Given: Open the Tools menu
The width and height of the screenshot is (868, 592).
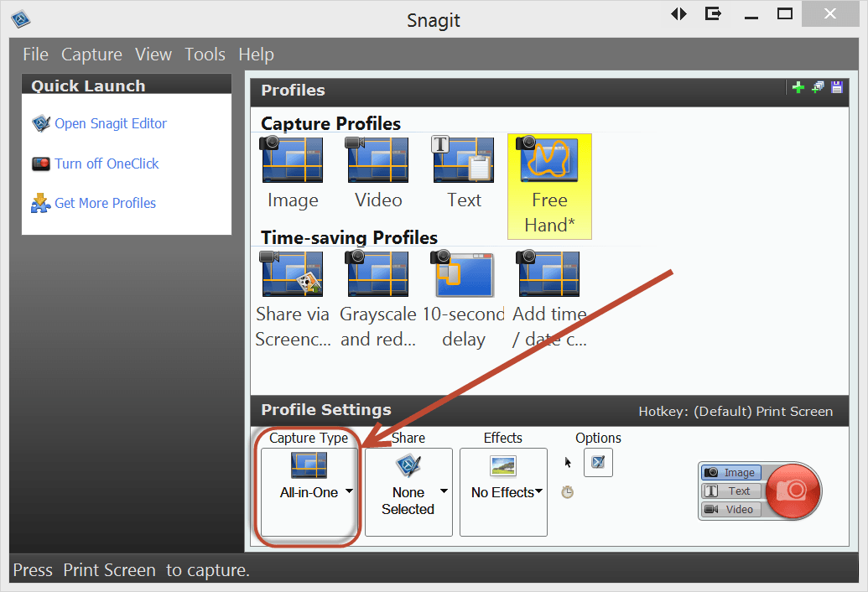Looking at the screenshot, I should [x=205, y=55].
